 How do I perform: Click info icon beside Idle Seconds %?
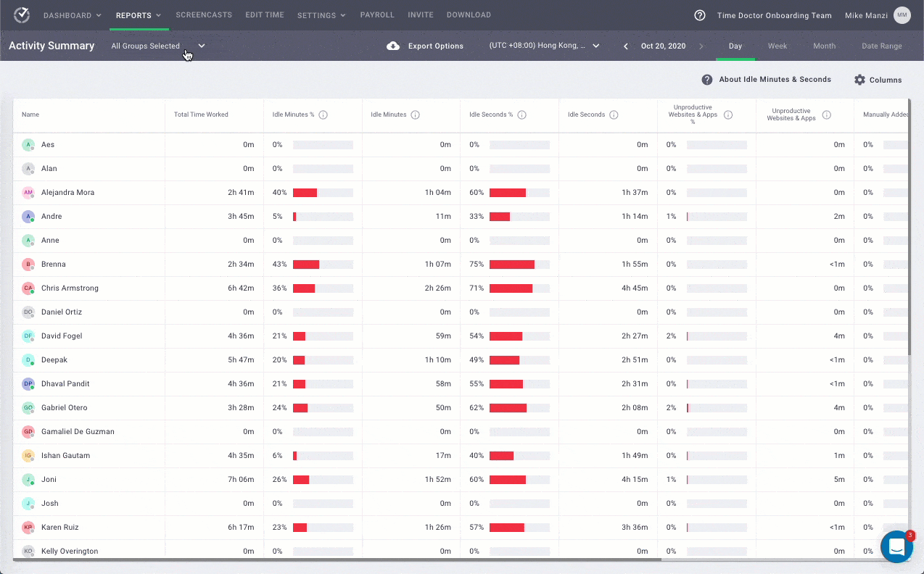click(521, 115)
